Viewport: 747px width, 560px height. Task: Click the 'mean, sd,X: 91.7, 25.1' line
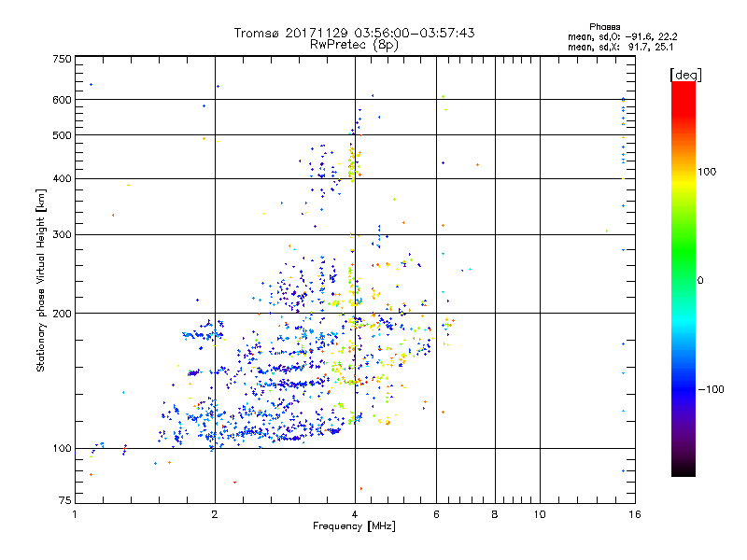pos(620,48)
